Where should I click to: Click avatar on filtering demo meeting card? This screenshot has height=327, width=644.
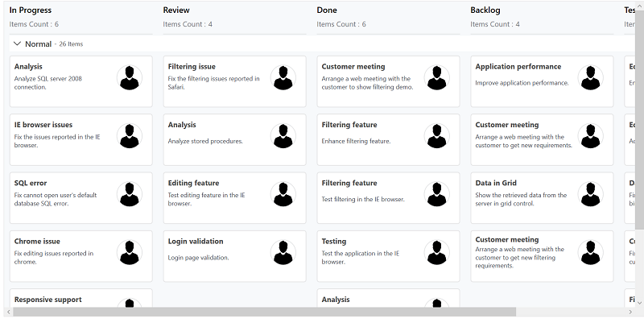coord(436,77)
